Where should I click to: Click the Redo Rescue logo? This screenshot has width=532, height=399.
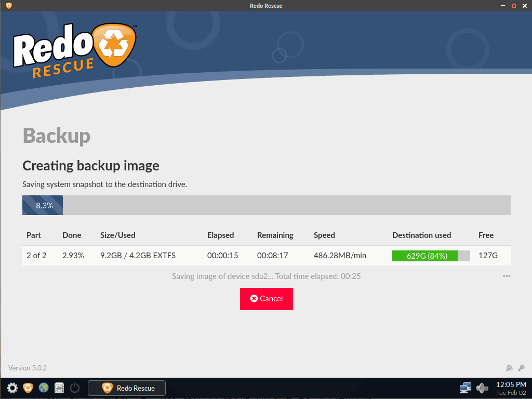coord(75,50)
